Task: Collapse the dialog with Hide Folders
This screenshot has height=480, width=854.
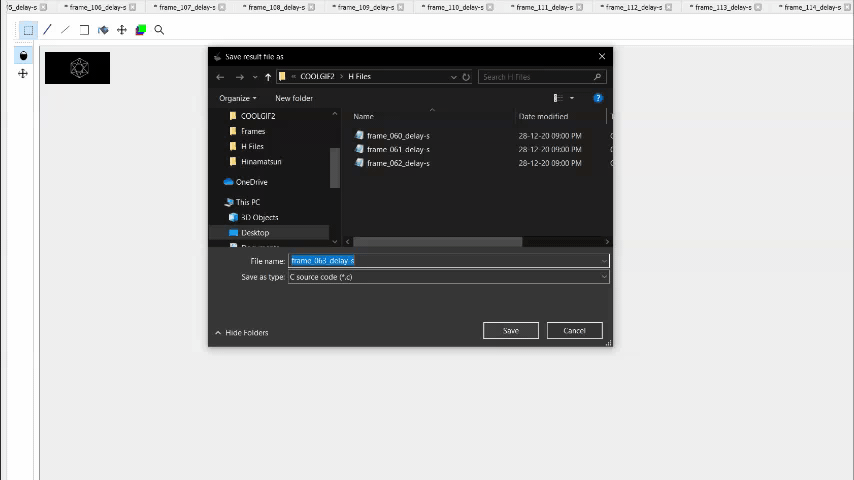Action: [x=241, y=332]
